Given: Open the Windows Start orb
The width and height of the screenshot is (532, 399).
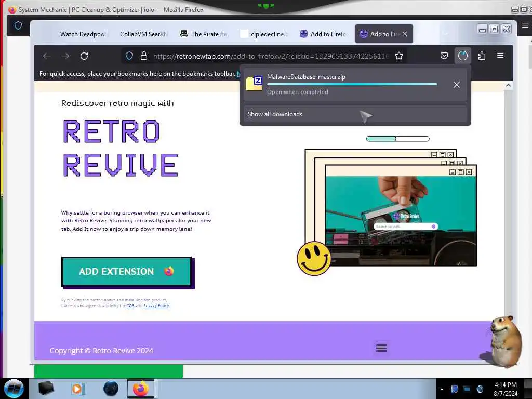Looking at the screenshot, I should (x=14, y=389).
